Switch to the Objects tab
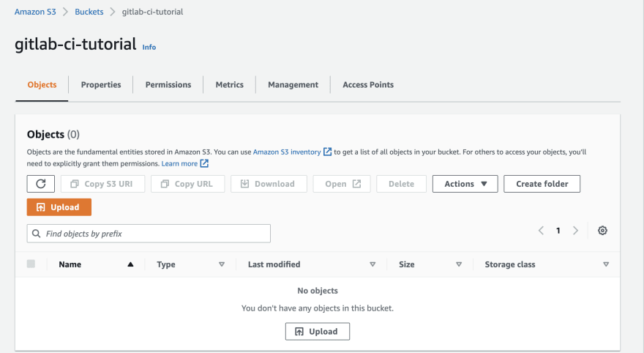Screen dimensions: 644x353 click(x=42, y=85)
